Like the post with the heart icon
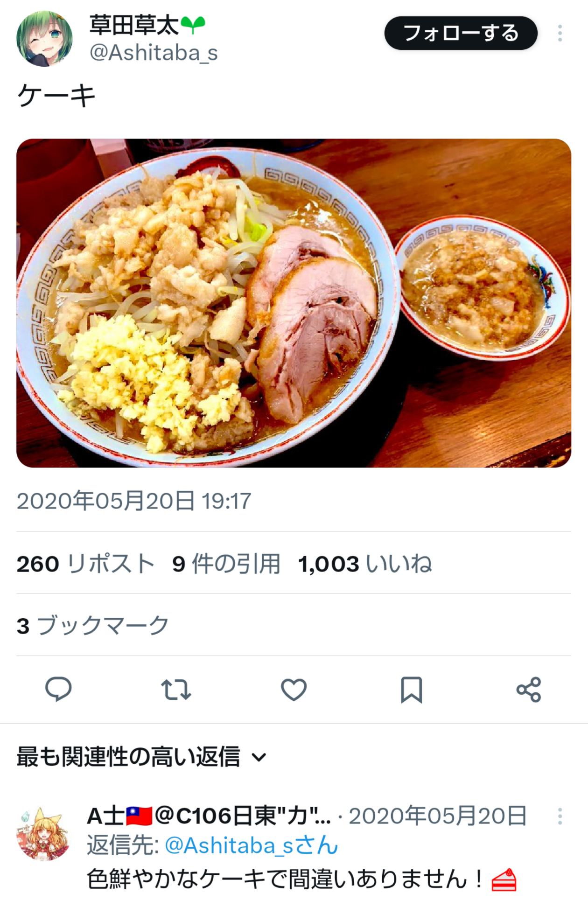 (294, 689)
